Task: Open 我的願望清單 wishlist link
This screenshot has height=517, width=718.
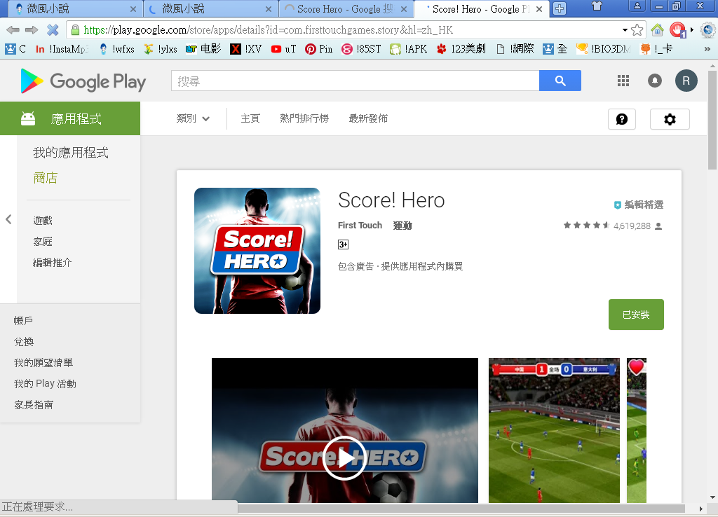Action: (x=44, y=363)
